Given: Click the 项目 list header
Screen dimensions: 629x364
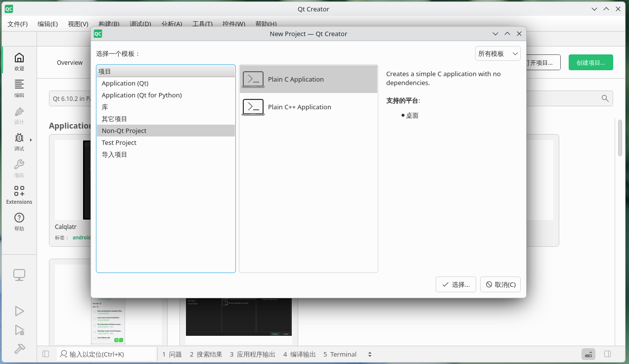Looking at the screenshot, I should [x=166, y=71].
